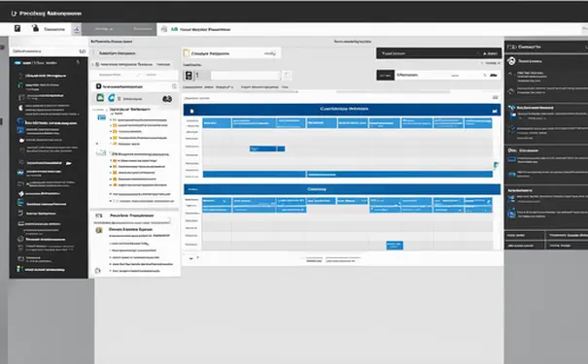The width and height of the screenshot is (588, 364).
Task: Click the icon at the right end of the first blue header
Action: coord(495,111)
